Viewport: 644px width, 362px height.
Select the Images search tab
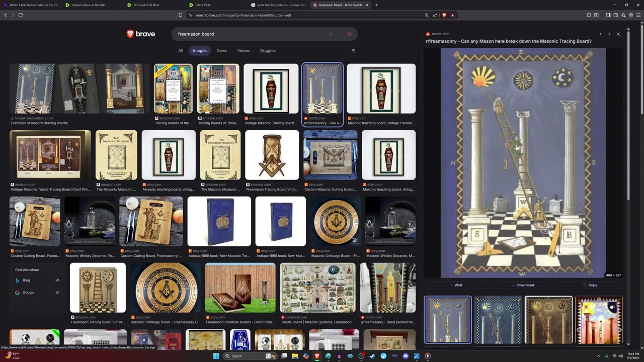[200, 51]
